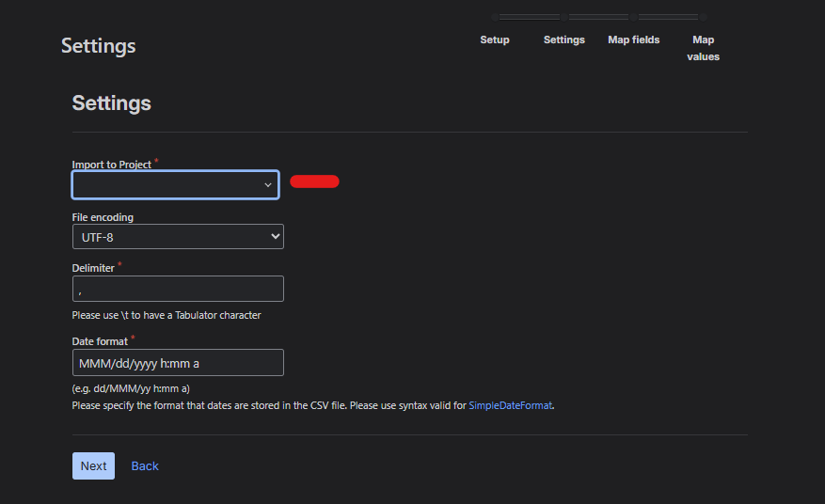Go to the Map values wizard step
This screenshot has height=504, width=825.
click(703, 48)
